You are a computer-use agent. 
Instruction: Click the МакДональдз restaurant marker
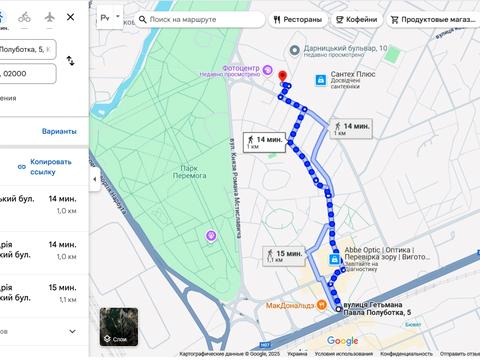tap(321, 304)
